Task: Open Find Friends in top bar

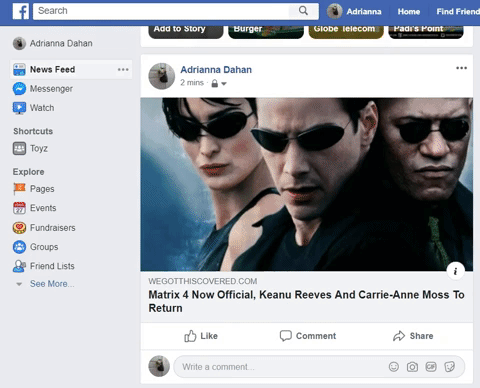Action: click(x=458, y=12)
